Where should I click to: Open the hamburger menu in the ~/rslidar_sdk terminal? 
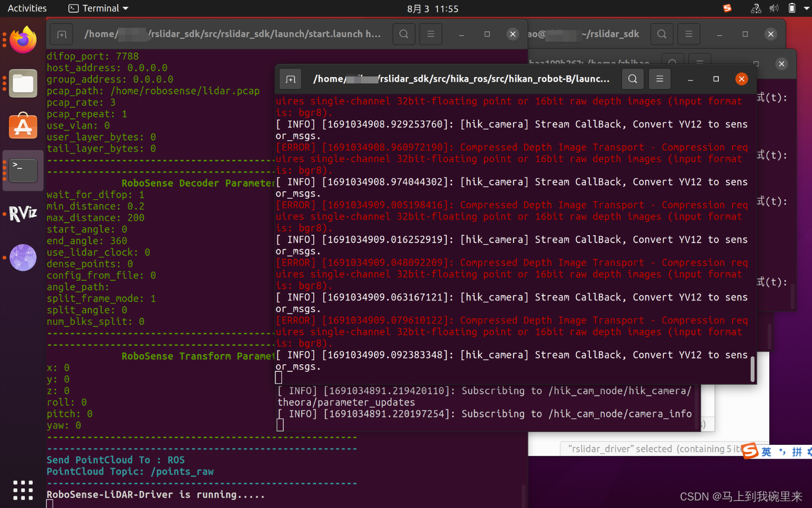point(689,34)
